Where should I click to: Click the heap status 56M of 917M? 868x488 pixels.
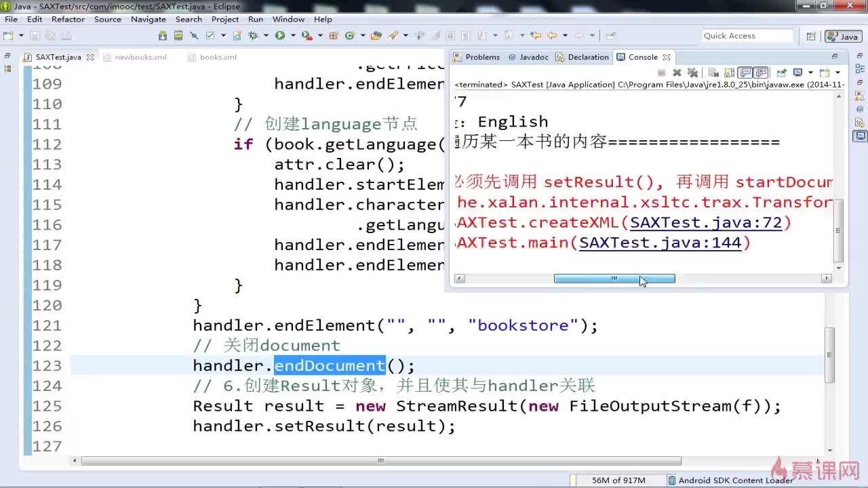pyautogui.click(x=618, y=480)
